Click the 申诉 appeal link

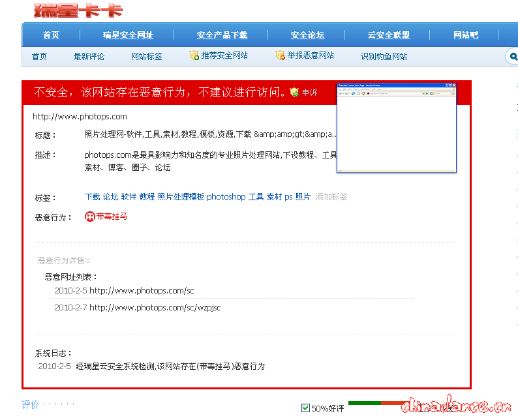coord(309,93)
